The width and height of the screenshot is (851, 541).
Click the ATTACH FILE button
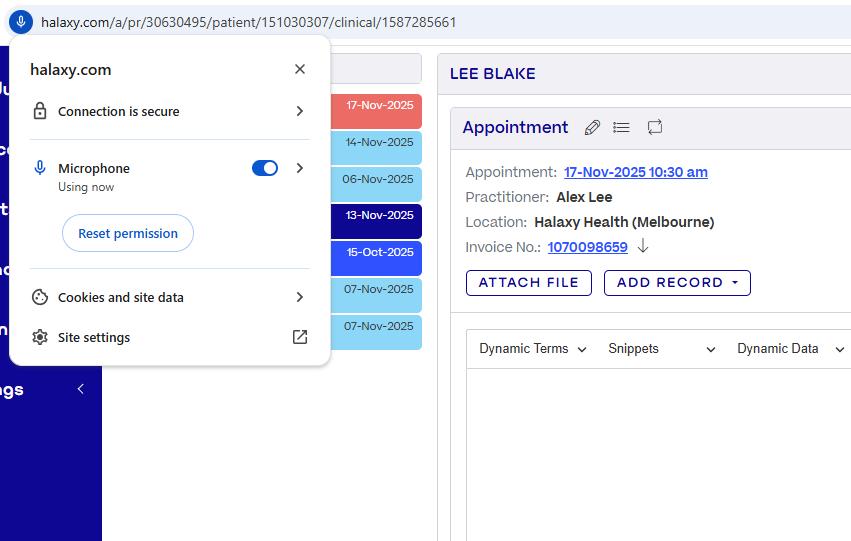[x=529, y=283]
